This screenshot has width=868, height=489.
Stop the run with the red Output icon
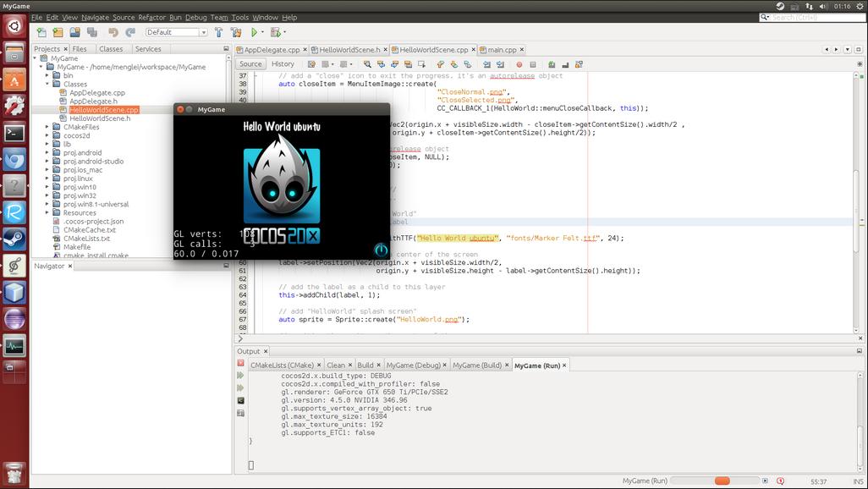(x=241, y=364)
